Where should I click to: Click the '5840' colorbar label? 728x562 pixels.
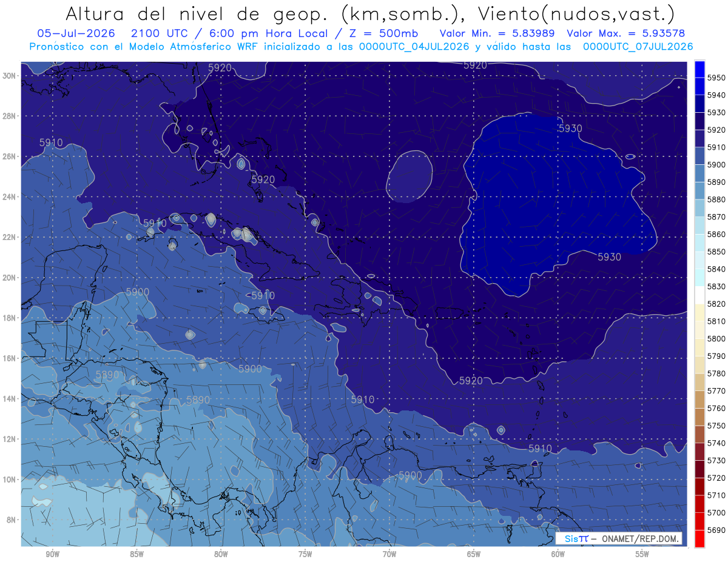[716, 269]
